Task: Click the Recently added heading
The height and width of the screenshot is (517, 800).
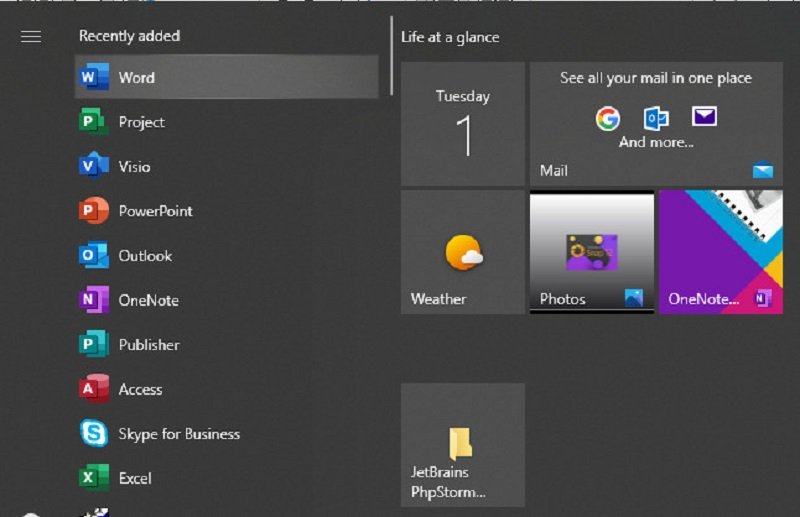Action: pos(129,36)
